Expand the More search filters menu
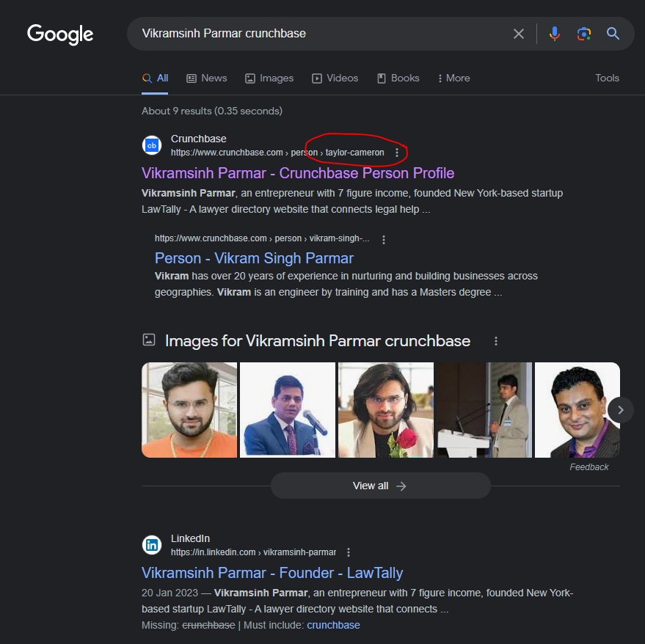 453,78
